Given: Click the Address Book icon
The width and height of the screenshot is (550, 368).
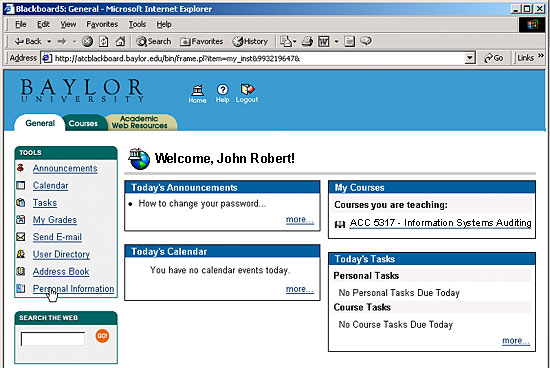Looking at the screenshot, I should (x=21, y=271).
